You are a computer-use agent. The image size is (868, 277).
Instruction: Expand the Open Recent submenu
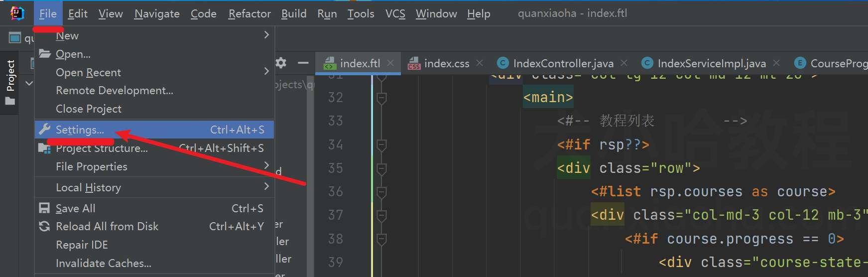point(266,72)
